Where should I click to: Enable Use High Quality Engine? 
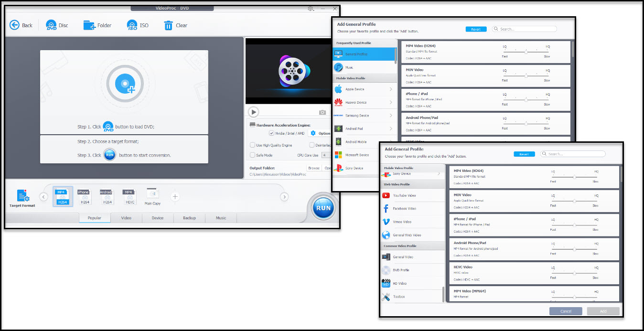pos(253,145)
